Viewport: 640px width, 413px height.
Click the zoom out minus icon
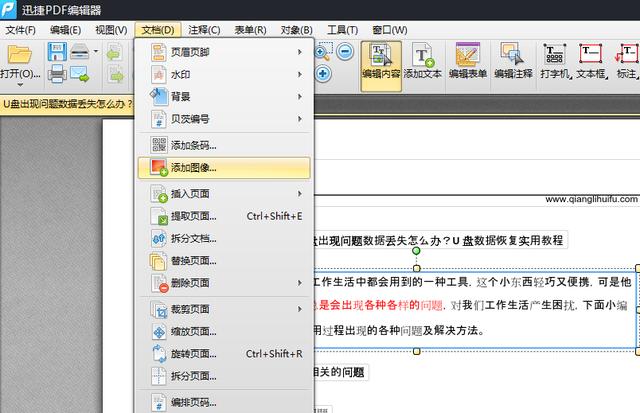pyautogui.click(x=345, y=51)
